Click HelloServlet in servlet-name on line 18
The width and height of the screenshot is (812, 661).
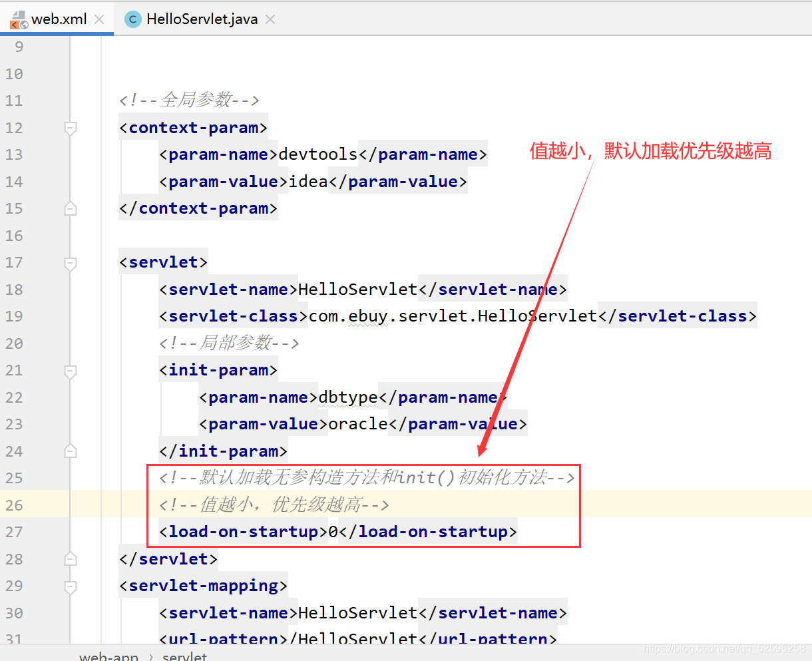pyautogui.click(x=358, y=290)
